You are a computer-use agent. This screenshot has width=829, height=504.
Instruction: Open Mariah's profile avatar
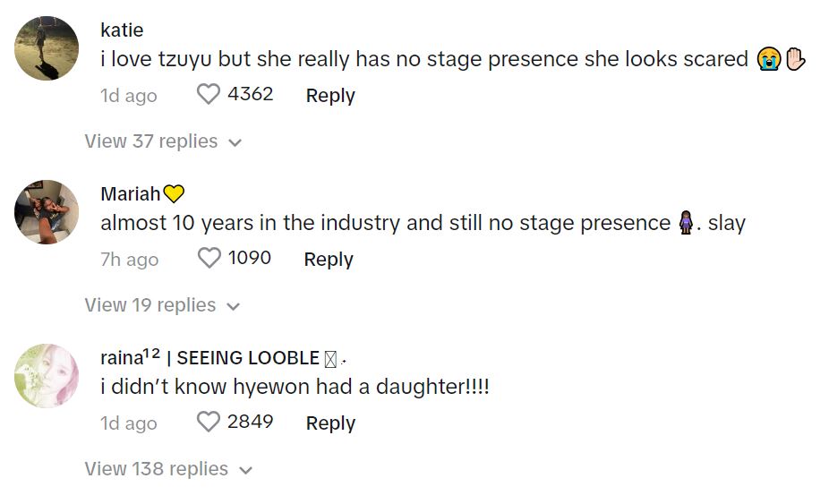(47, 212)
